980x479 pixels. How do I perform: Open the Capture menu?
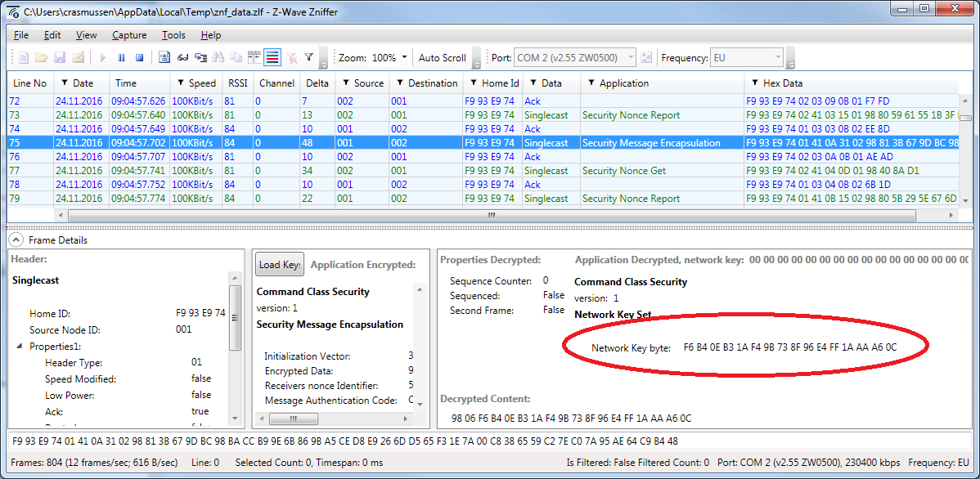[128, 35]
